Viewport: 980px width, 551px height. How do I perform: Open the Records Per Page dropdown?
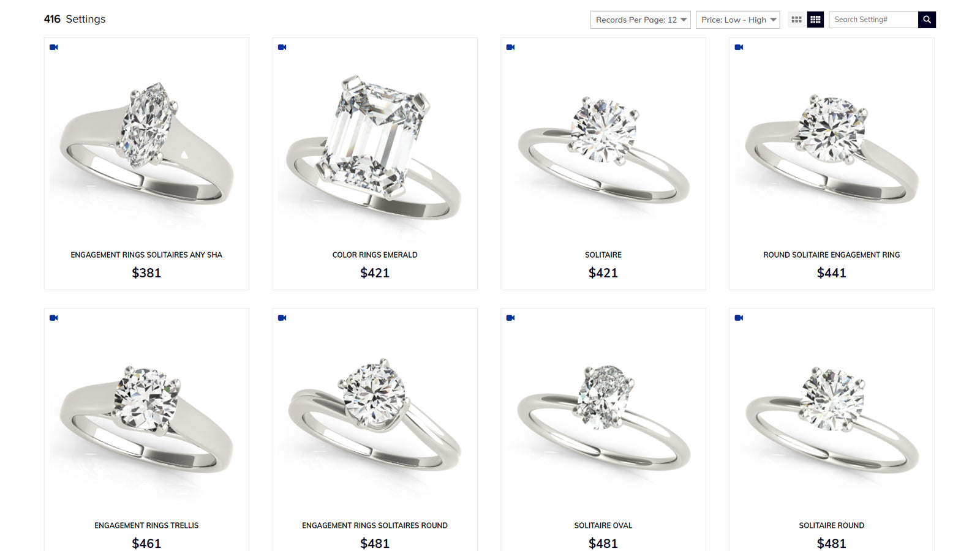point(641,20)
